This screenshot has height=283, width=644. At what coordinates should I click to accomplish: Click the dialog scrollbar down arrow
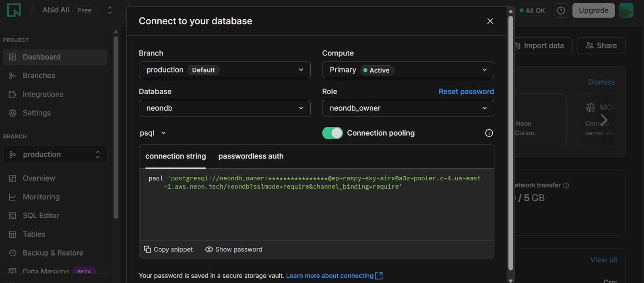coord(511,281)
